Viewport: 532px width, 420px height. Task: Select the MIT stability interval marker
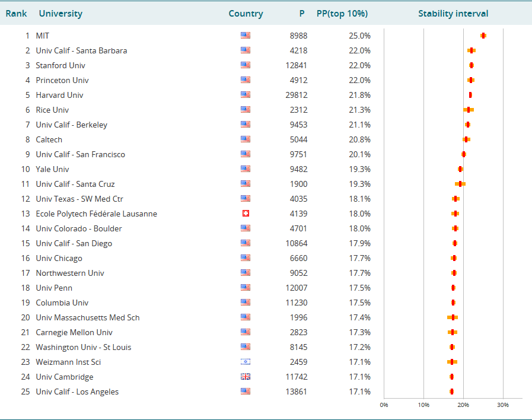pyautogui.click(x=483, y=36)
